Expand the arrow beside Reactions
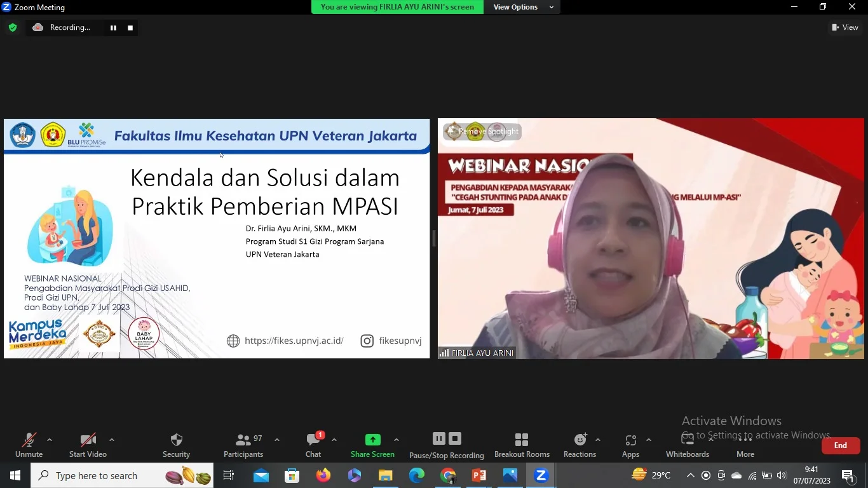 pyautogui.click(x=598, y=440)
